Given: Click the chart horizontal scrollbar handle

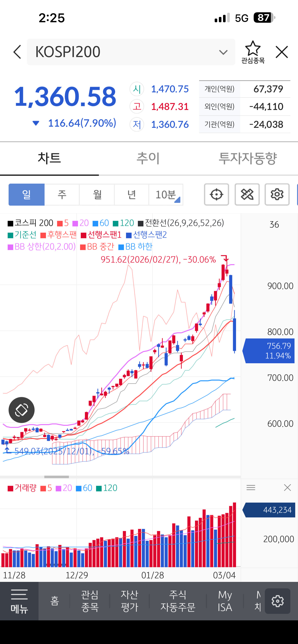Looking at the screenshot, I should click(x=57, y=477).
